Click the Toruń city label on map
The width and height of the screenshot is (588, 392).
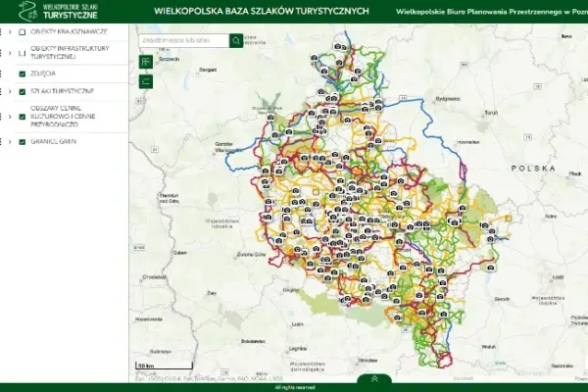(x=491, y=113)
